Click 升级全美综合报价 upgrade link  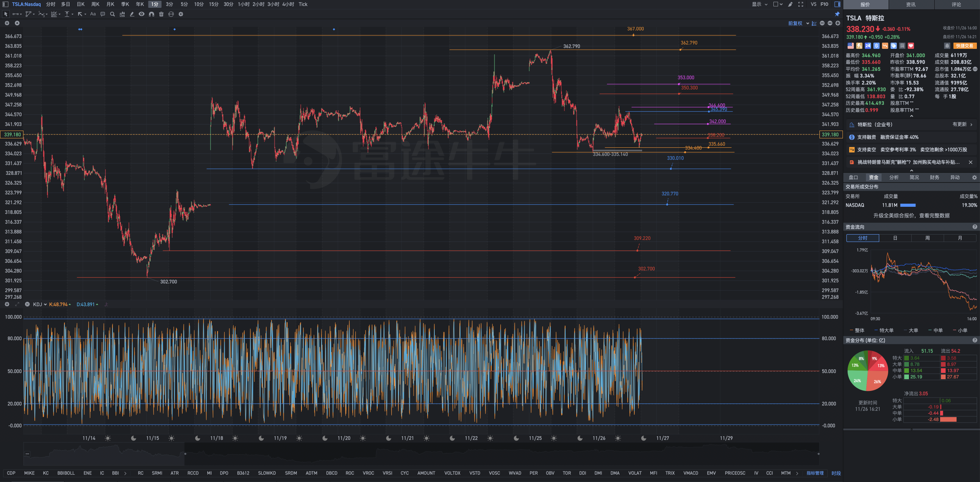[911, 216]
